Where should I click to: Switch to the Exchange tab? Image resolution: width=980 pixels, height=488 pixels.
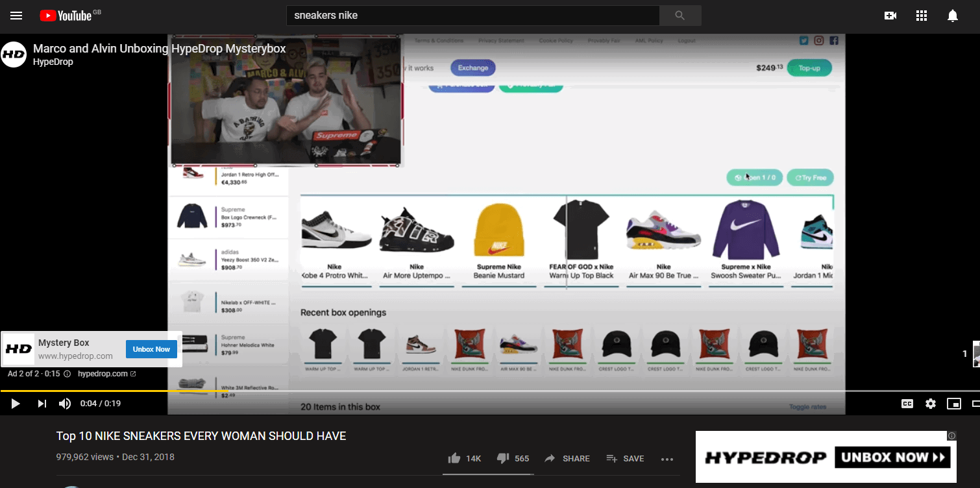pyautogui.click(x=472, y=67)
